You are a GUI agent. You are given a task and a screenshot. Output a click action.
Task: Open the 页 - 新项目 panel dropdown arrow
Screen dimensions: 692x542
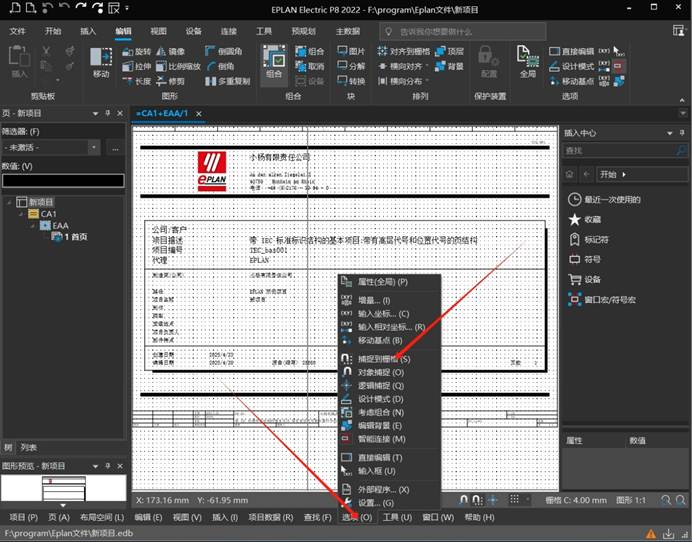point(95,113)
